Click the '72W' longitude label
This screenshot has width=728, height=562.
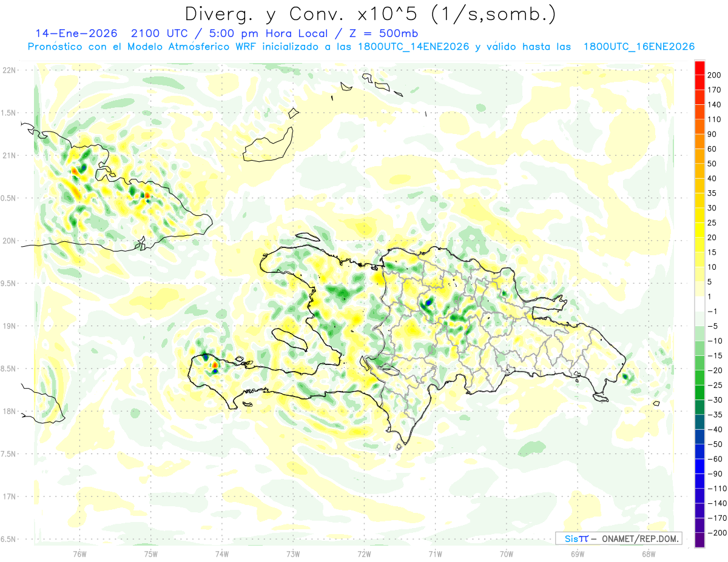click(x=364, y=554)
